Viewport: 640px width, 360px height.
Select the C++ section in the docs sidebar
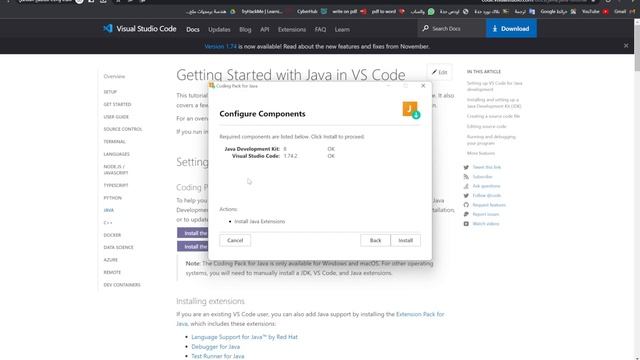pyautogui.click(x=108, y=223)
